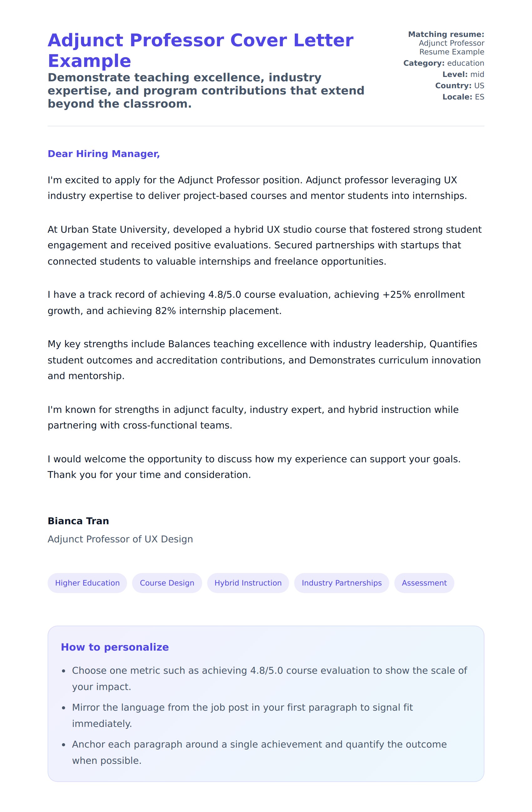Select the Higher Education tag
The width and height of the screenshot is (532, 812).
point(87,583)
